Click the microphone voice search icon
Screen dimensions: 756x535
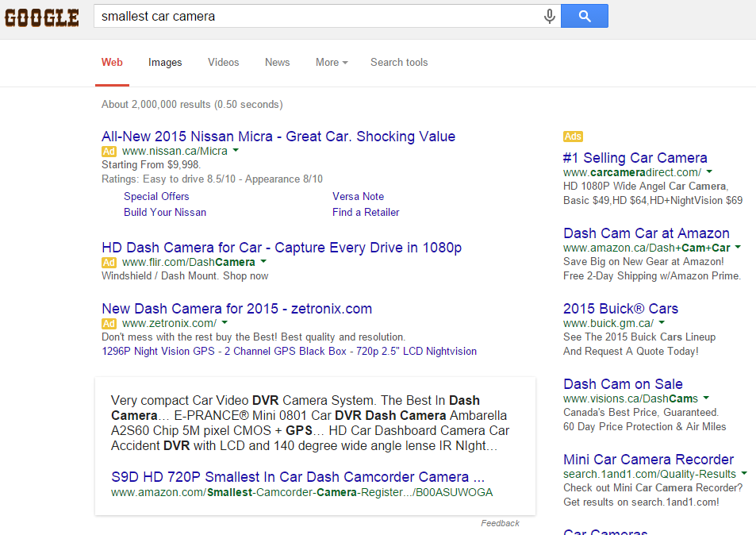[549, 16]
